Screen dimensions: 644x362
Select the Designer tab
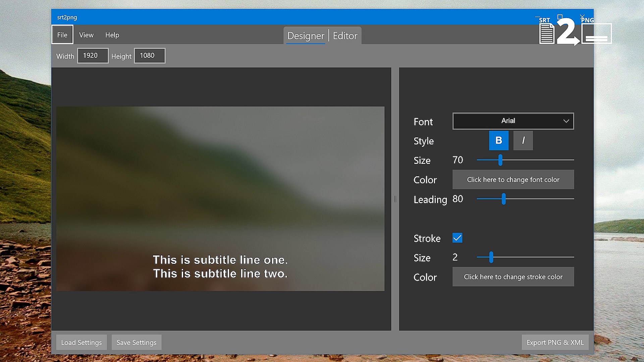[x=306, y=36]
